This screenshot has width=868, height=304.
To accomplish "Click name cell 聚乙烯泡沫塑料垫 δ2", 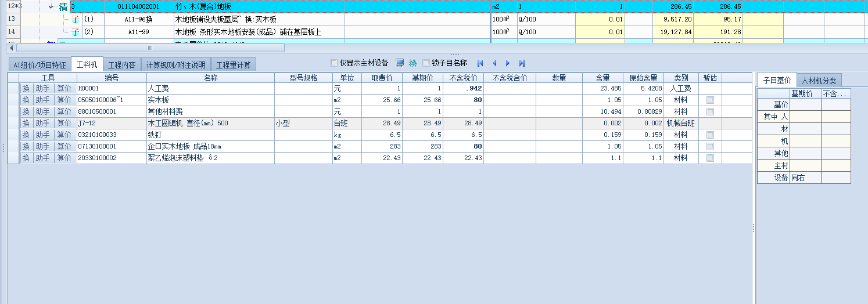I will (210, 158).
